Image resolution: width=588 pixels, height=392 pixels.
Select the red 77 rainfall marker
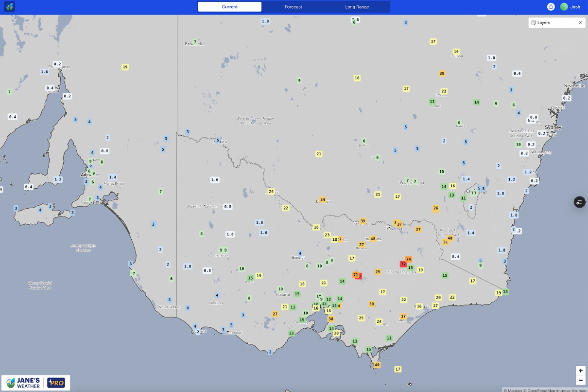[x=403, y=264]
